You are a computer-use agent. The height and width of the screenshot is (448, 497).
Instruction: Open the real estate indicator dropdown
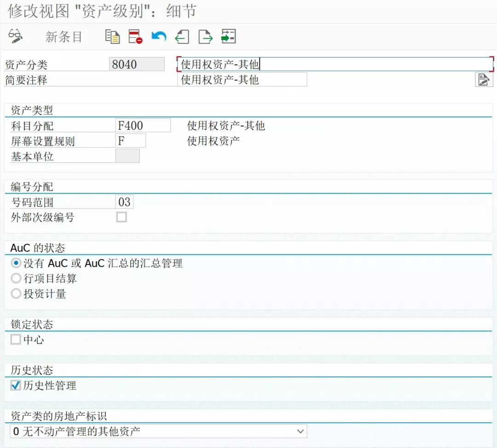pos(300,431)
